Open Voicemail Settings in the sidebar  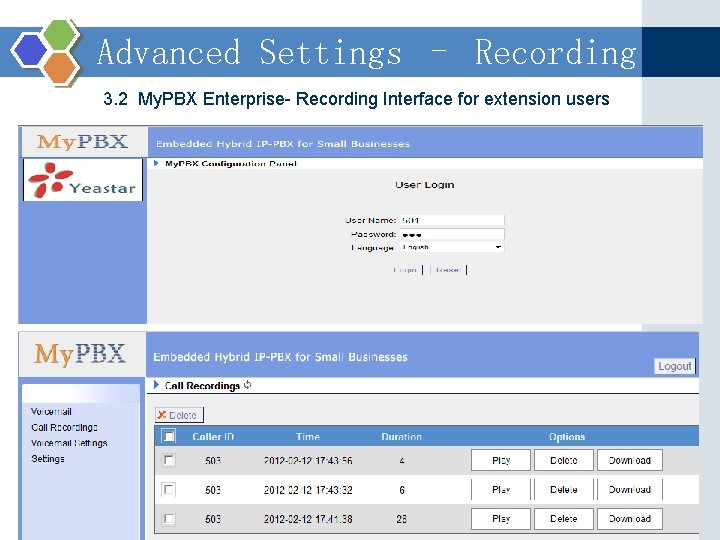pyautogui.click(x=69, y=443)
